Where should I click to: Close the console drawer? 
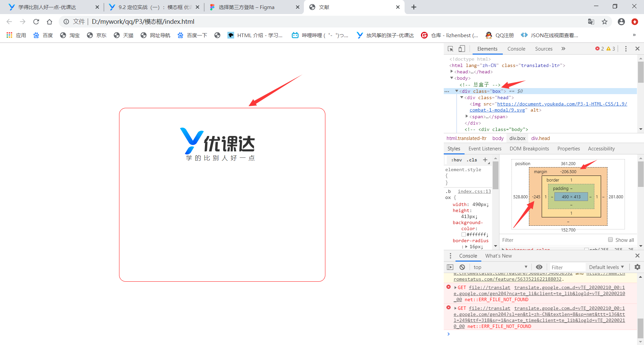[x=637, y=256]
